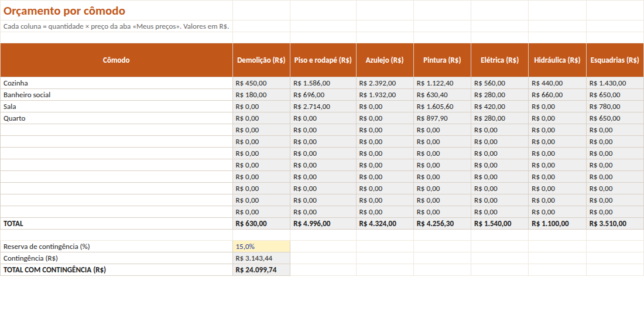Click the 'Cozinha' room cell
The image size is (644, 328).
117,83
